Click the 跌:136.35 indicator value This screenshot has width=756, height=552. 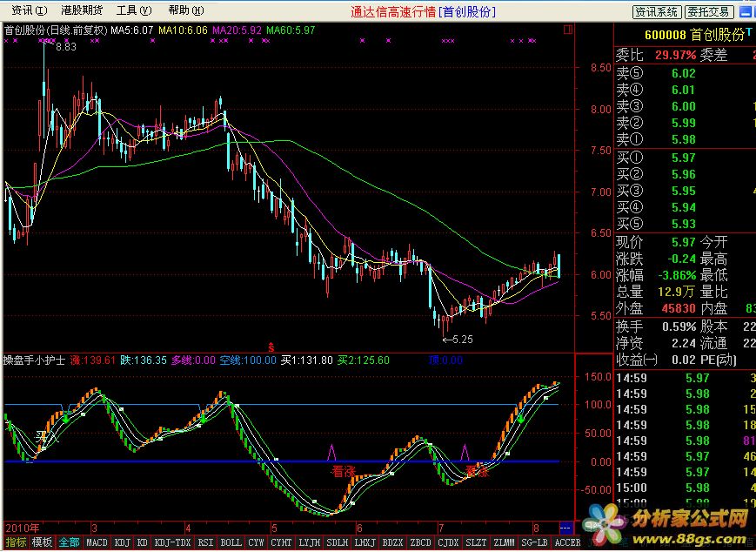144,360
